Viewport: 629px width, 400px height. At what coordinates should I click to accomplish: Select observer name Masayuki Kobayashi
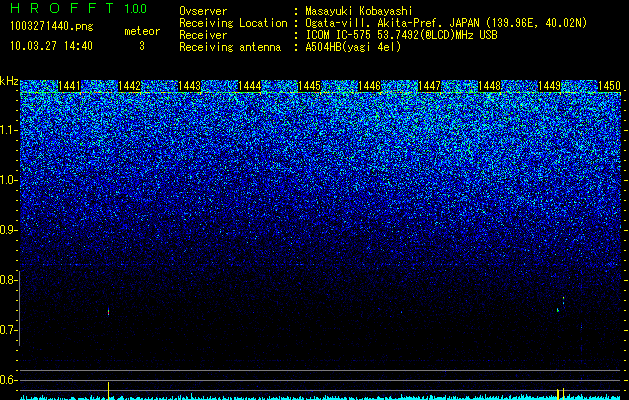[x=359, y=11]
